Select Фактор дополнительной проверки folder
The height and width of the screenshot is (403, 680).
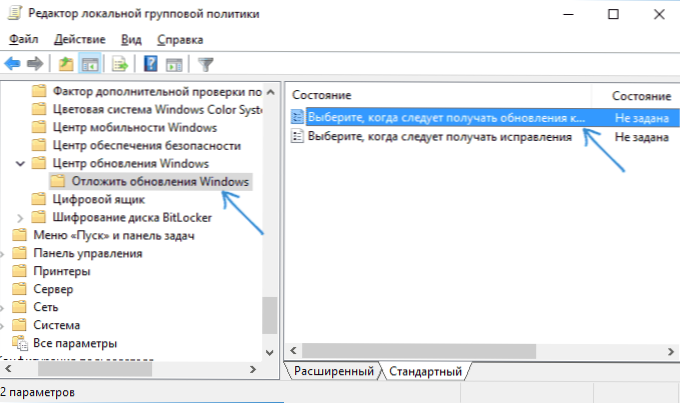pos(157,92)
